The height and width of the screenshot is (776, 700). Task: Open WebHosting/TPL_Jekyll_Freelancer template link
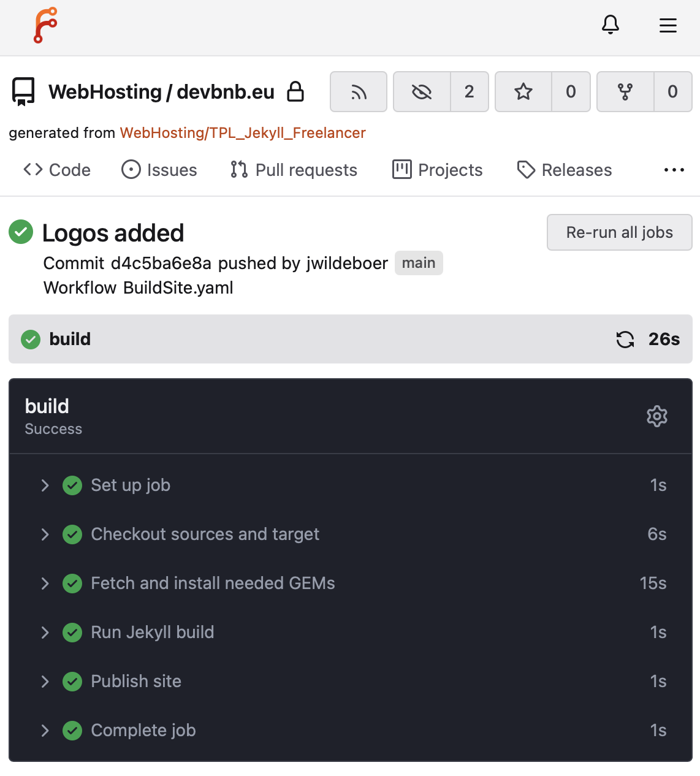243,133
